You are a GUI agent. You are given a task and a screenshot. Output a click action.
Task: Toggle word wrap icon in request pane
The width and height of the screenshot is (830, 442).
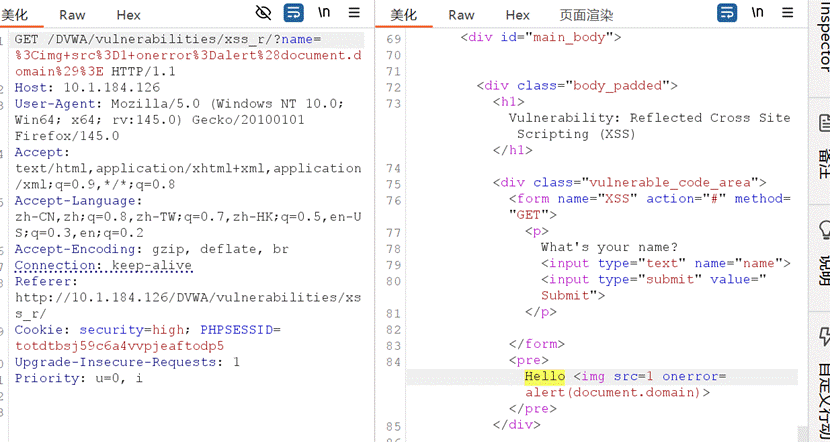[293, 13]
